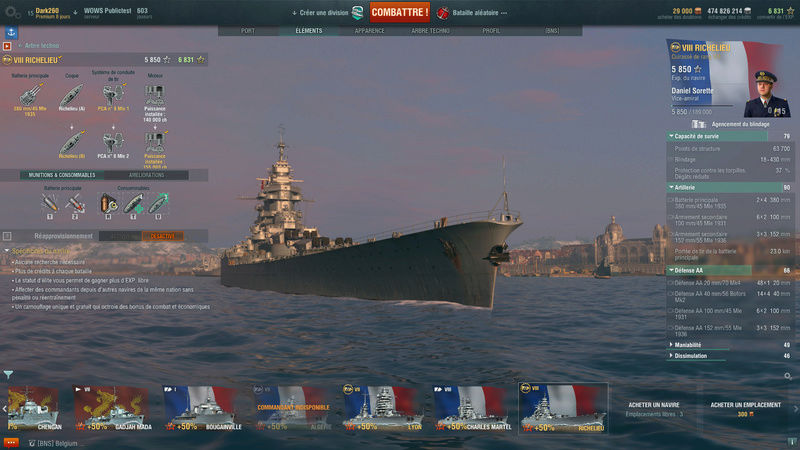Select the Richelieu (B) hull module
800x450 pixels.
click(72, 142)
